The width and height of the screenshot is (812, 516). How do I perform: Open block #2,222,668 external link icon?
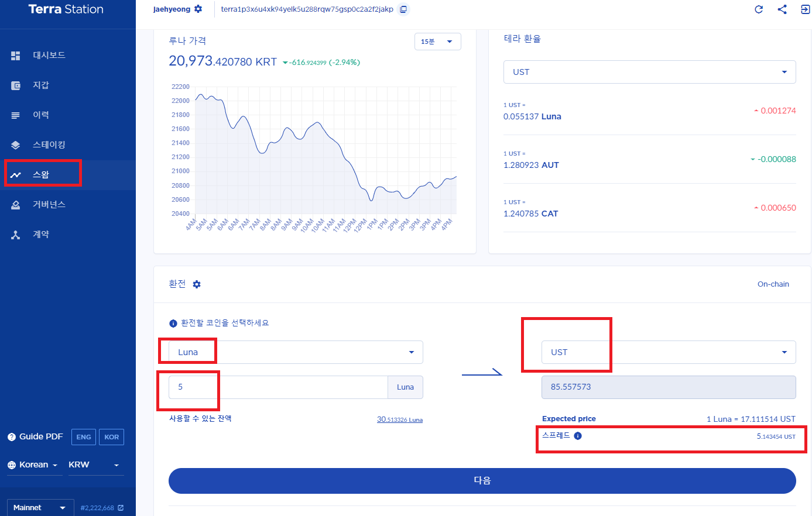121,508
